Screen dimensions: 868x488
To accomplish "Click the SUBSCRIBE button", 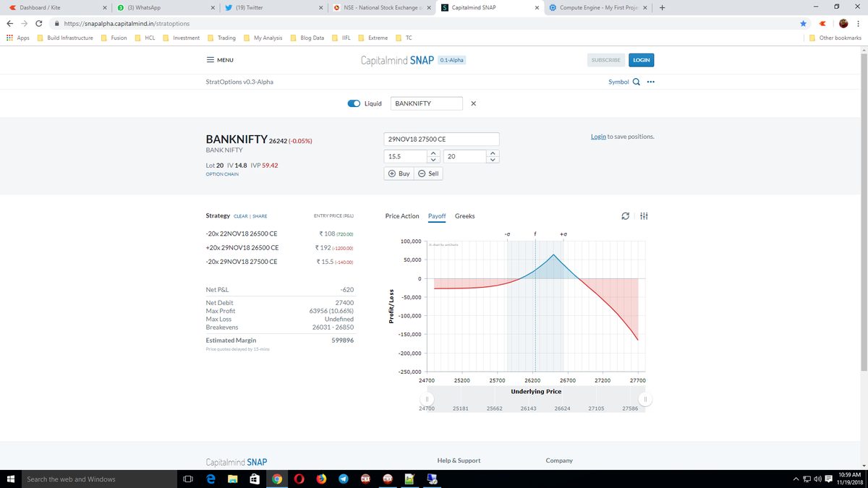I will pos(606,60).
